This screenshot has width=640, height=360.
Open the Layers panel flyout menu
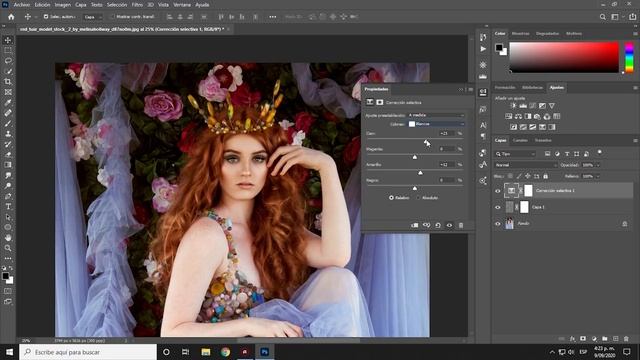[635, 140]
